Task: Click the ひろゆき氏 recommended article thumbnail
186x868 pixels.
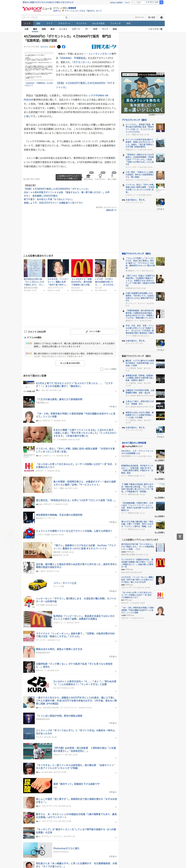Action: click(58, 268)
